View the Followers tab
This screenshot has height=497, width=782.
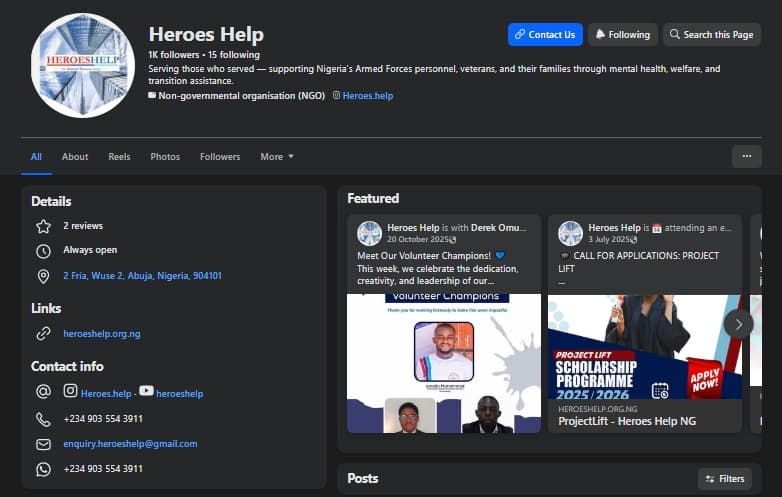tap(220, 157)
